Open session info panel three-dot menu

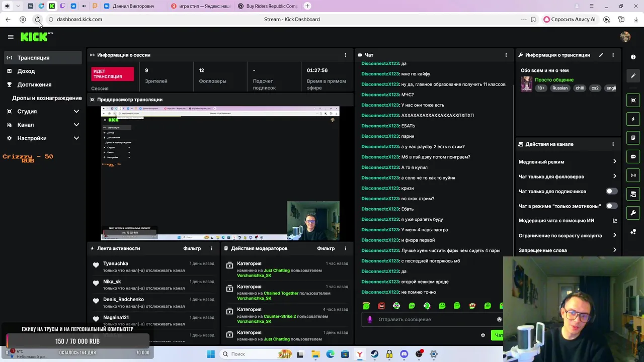[345, 55]
